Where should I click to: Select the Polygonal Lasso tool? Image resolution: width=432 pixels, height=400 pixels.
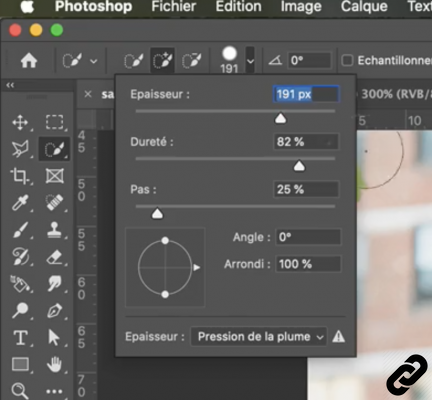coord(20,149)
